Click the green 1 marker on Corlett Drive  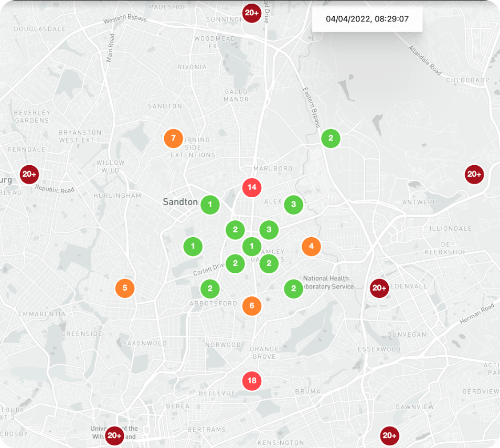193,246
